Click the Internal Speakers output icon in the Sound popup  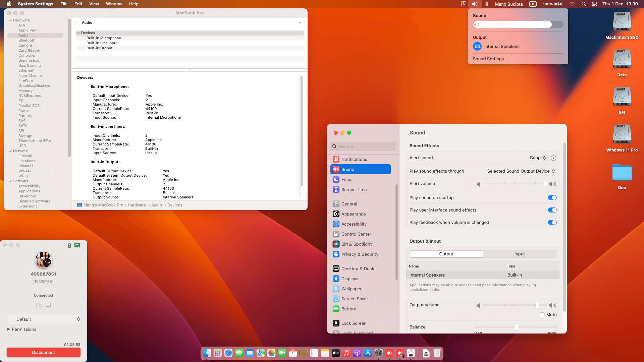click(x=477, y=47)
